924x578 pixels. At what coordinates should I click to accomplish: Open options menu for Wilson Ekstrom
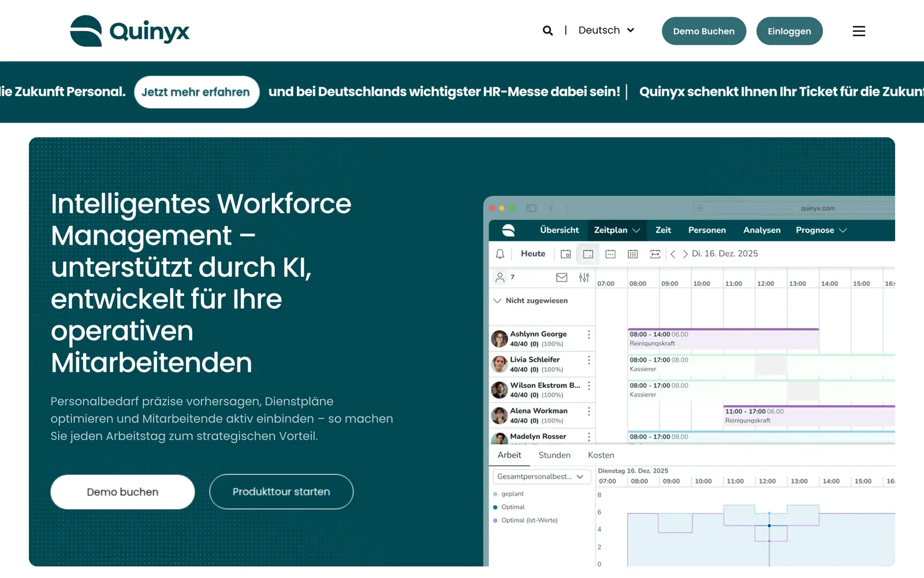click(588, 386)
